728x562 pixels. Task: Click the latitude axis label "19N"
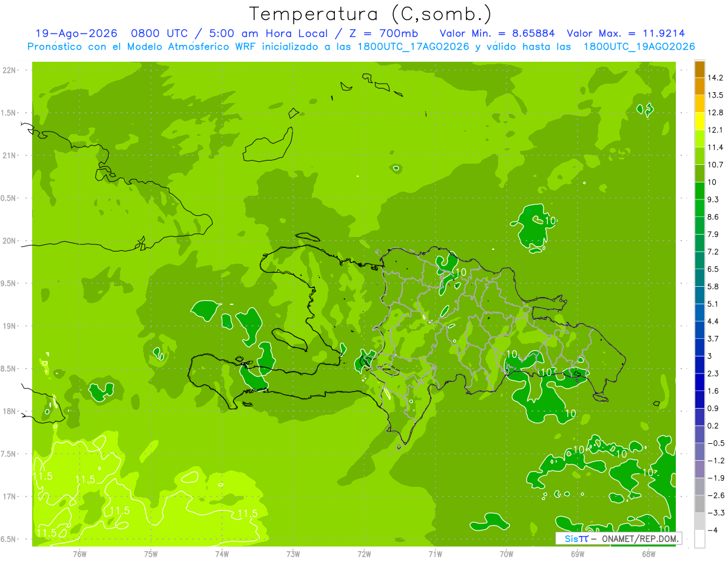coord(10,326)
